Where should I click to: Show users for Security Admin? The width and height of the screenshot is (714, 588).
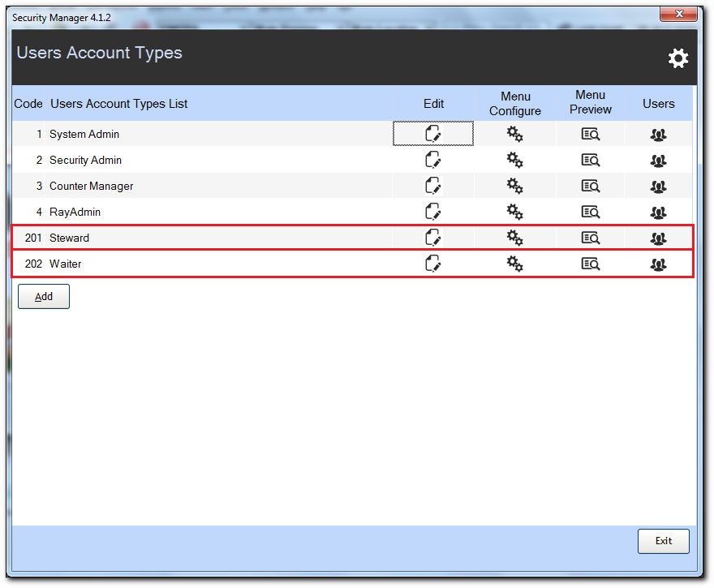click(x=659, y=161)
